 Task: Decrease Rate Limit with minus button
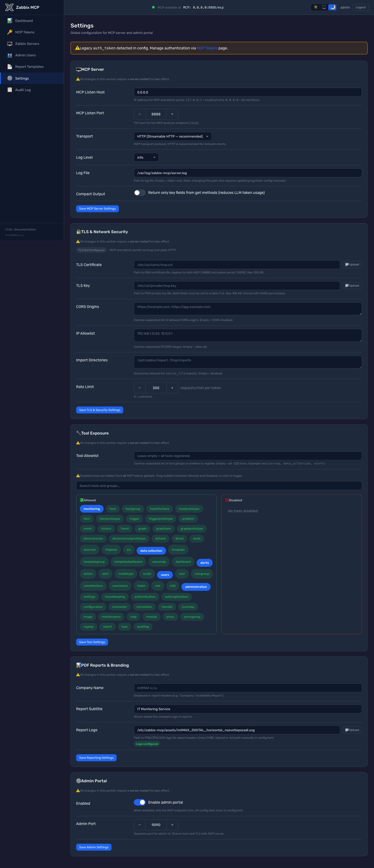click(x=140, y=388)
